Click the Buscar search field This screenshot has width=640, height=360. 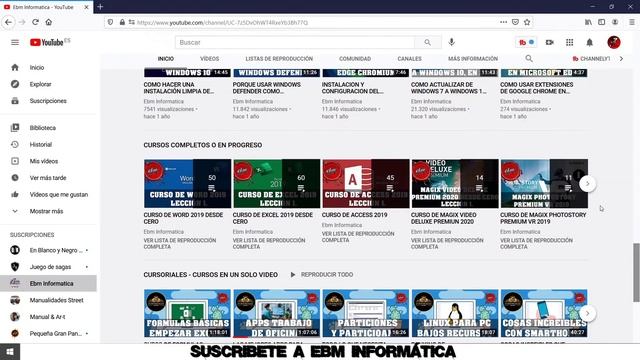coord(295,42)
